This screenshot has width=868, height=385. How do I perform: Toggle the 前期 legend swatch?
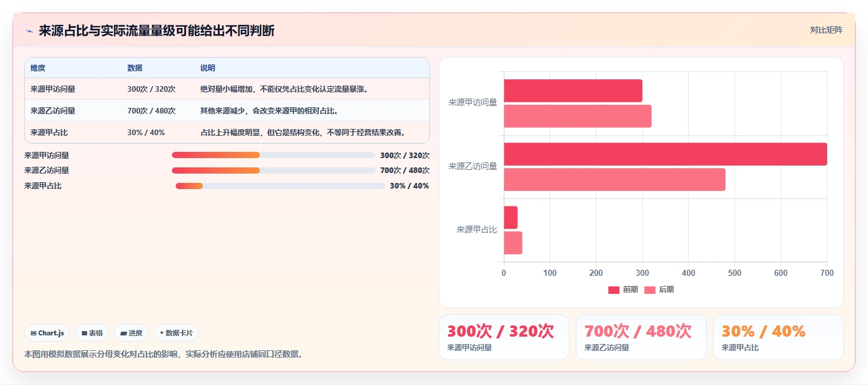(614, 290)
